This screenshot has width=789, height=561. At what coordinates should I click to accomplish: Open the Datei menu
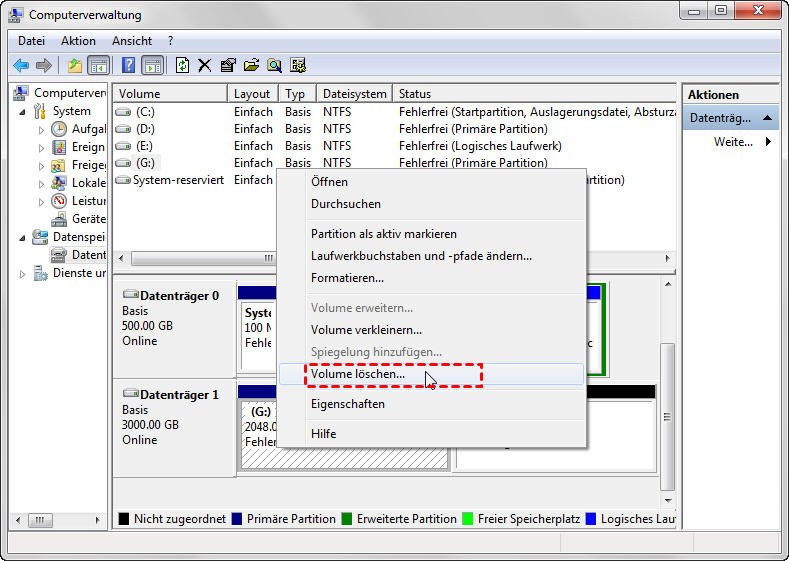click(31, 41)
